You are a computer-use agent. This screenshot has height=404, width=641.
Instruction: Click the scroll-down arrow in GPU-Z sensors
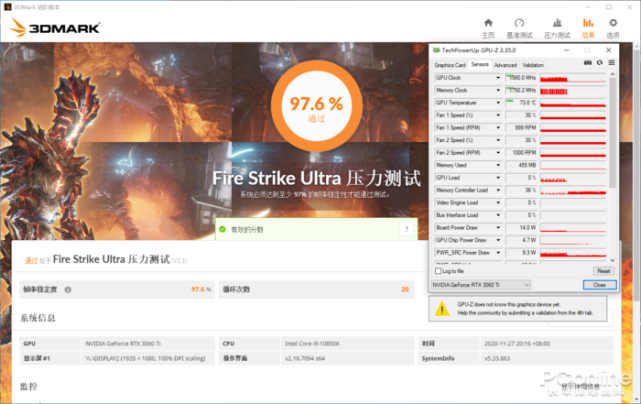pyautogui.click(x=612, y=260)
